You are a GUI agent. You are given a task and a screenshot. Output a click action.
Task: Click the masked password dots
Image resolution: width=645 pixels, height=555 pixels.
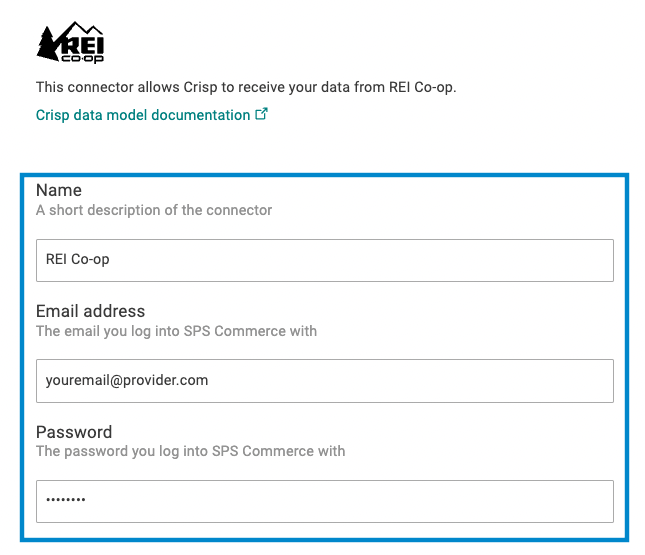click(x=65, y=500)
